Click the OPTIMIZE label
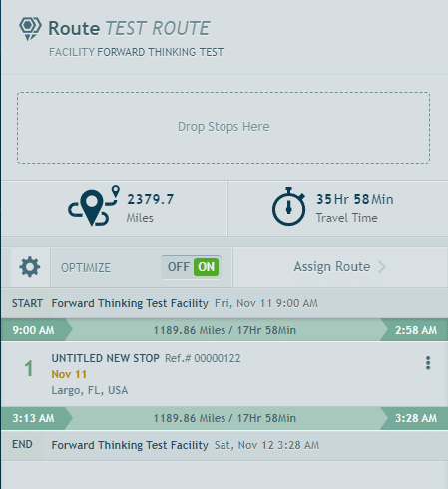This screenshot has height=489, width=448. 86,268
